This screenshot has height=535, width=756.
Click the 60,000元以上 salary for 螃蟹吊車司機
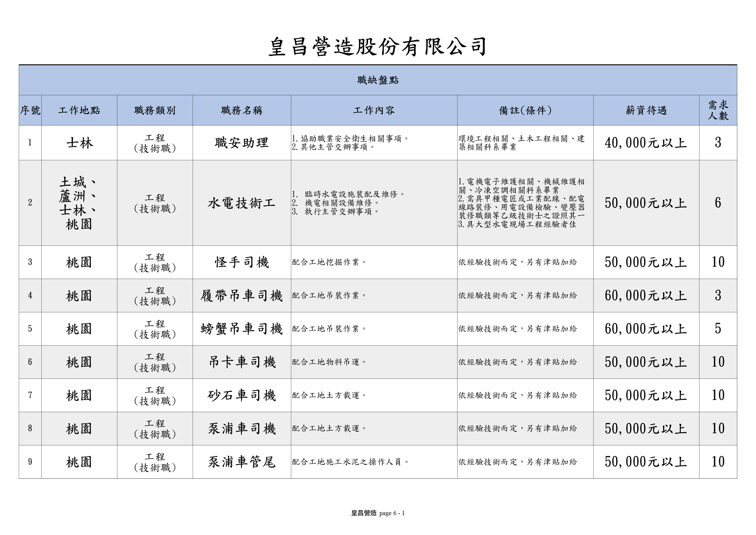[646, 329]
